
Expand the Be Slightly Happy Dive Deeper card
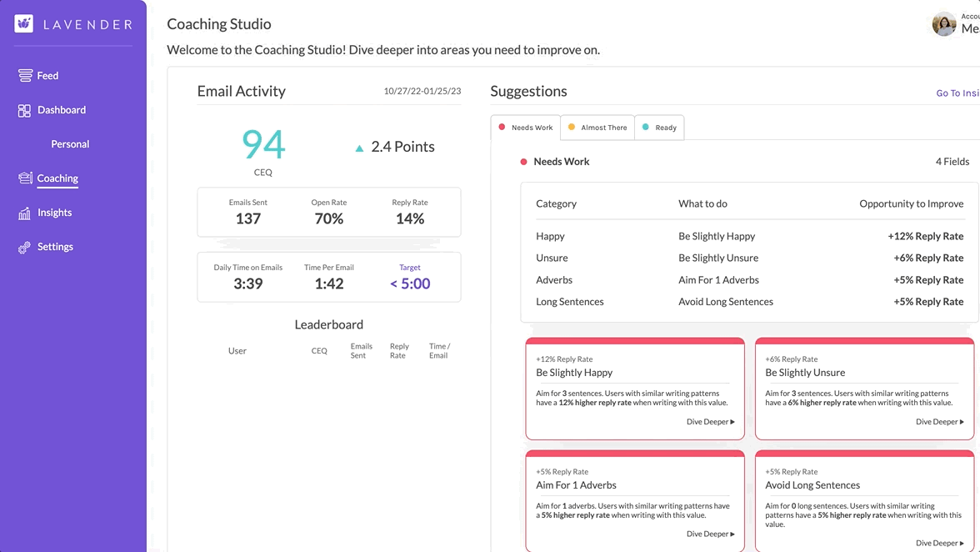(x=710, y=422)
